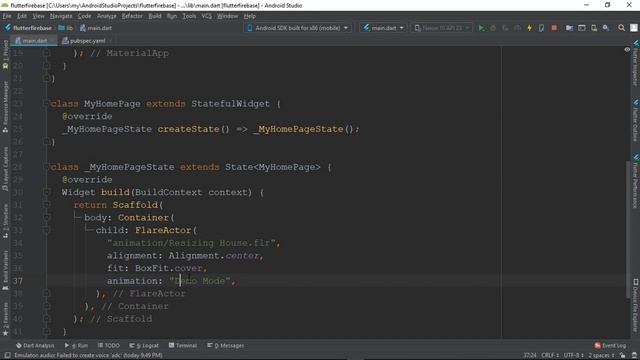Click the line 37 number in gutter
640x360 pixels.
click(x=18, y=281)
